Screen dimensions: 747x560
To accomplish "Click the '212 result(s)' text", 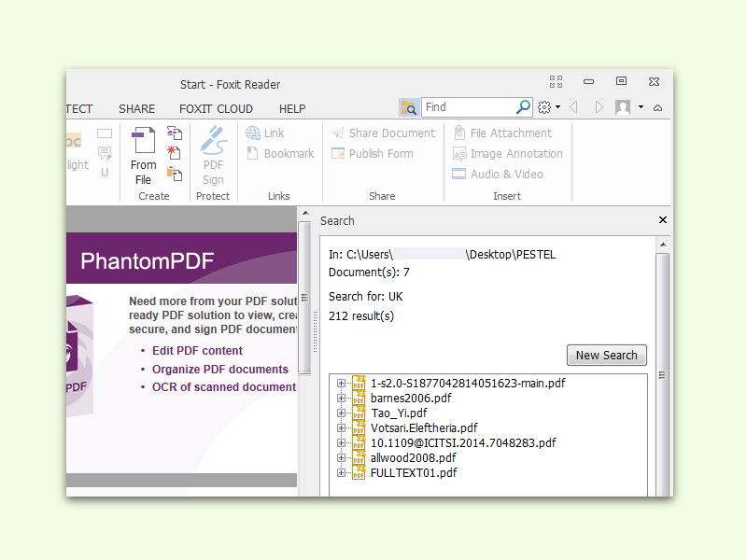I will click(x=361, y=315).
